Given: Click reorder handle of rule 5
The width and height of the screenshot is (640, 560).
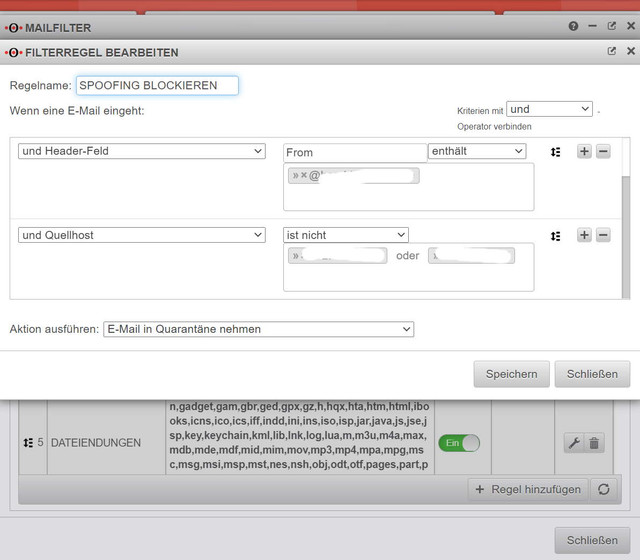Looking at the screenshot, I should pyautogui.click(x=28, y=442).
